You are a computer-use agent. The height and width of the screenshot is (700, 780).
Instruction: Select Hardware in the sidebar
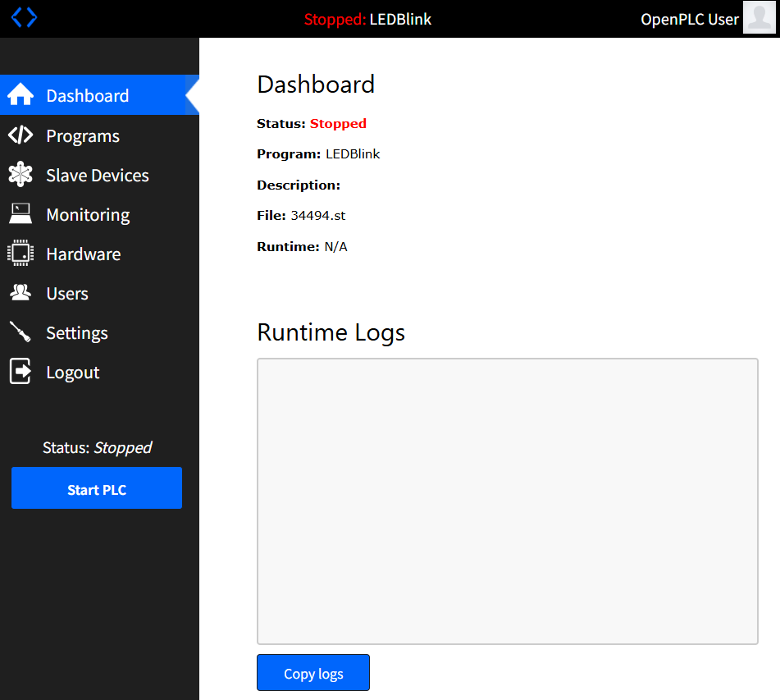pos(83,254)
